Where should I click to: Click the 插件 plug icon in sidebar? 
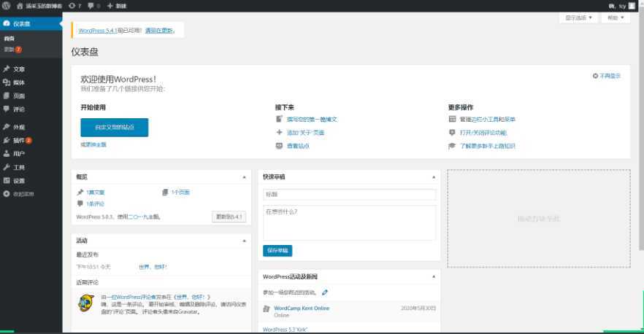point(6,140)
